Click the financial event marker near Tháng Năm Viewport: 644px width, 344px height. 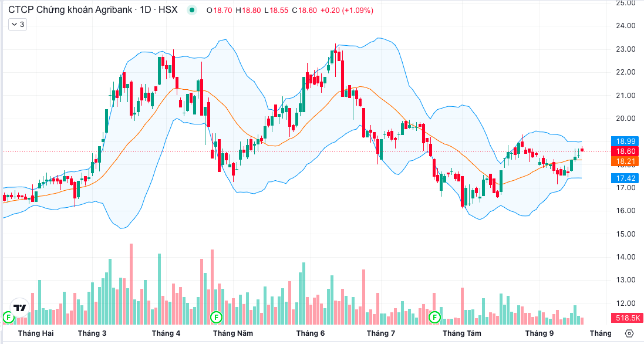pyautogui.click(x=216, y=318)
